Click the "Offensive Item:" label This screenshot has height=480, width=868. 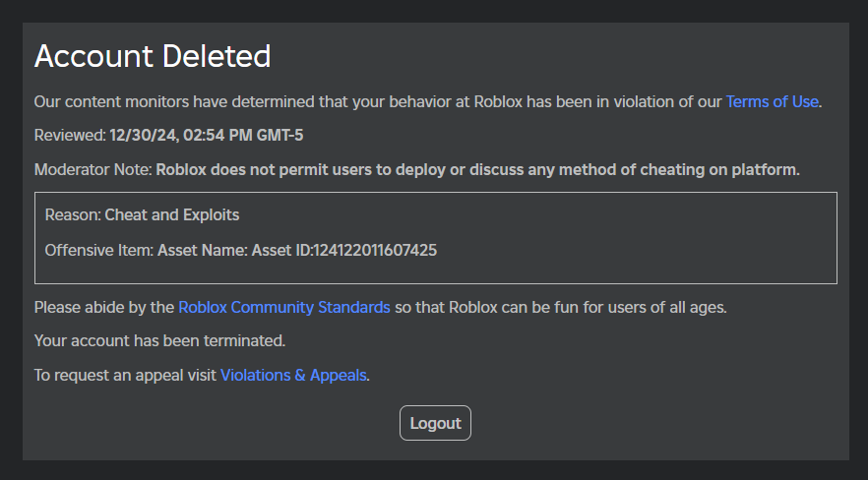click(99, 250)
